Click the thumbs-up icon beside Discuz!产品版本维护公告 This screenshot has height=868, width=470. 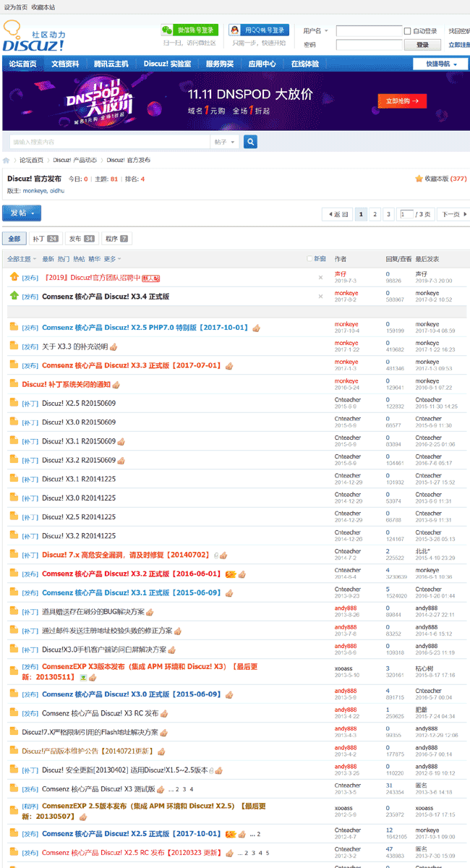[x=161, y=752]
